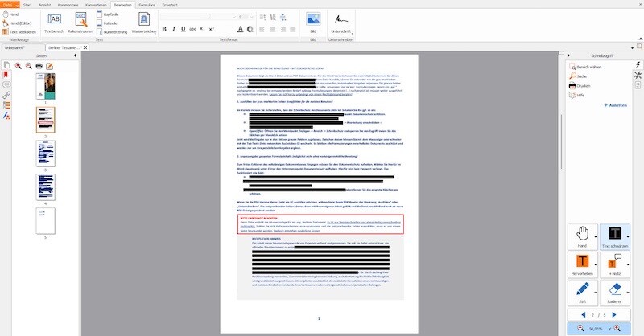Screen dimensions: 644x336
Task: Select the Stift pen tool
Action: 582,293
